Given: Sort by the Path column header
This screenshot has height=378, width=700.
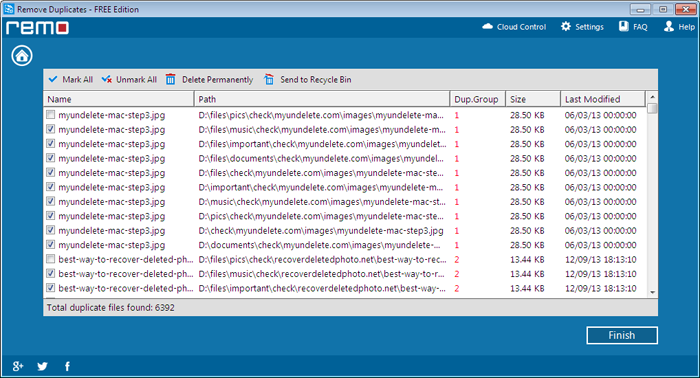Looking at the screenshot, I should pyautogui.click(x=322, y=99).
